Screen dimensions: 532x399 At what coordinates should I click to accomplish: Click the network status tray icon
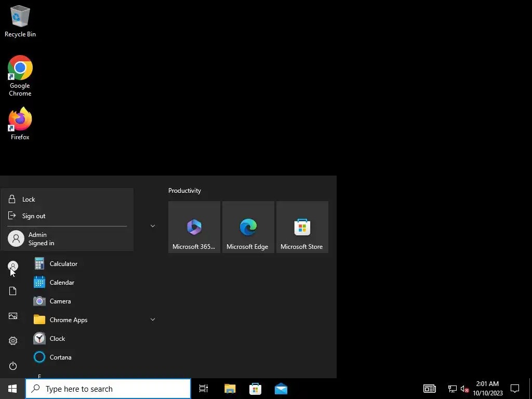453,389
